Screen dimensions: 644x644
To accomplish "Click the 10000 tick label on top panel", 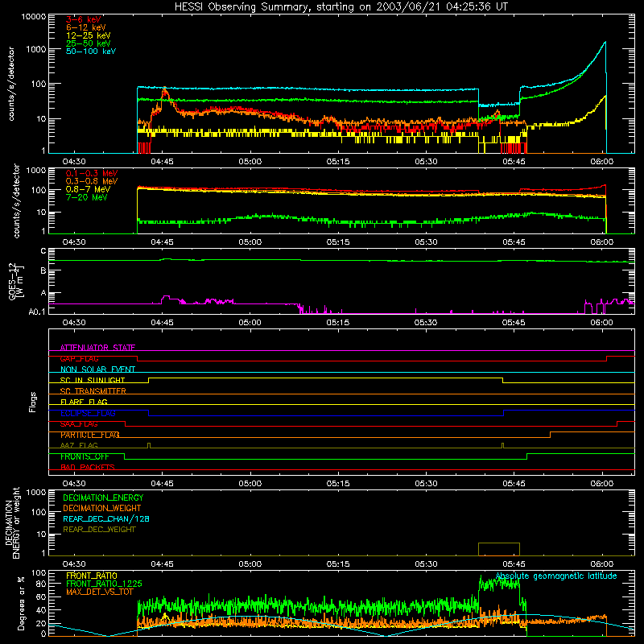I will (34, 17).
